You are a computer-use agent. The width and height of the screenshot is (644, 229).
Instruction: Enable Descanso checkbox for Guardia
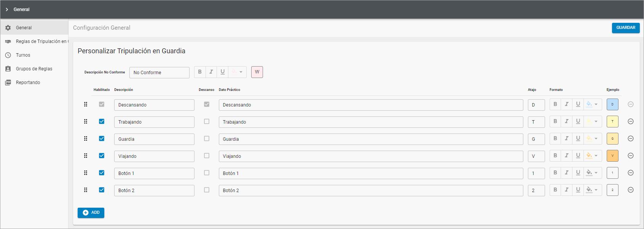[207, 138]
